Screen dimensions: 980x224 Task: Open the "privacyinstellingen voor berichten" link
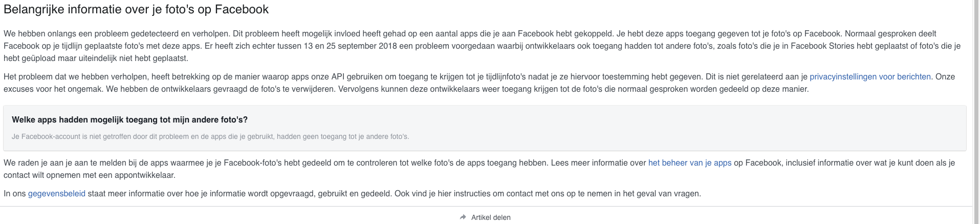click(x=870, y=77)
